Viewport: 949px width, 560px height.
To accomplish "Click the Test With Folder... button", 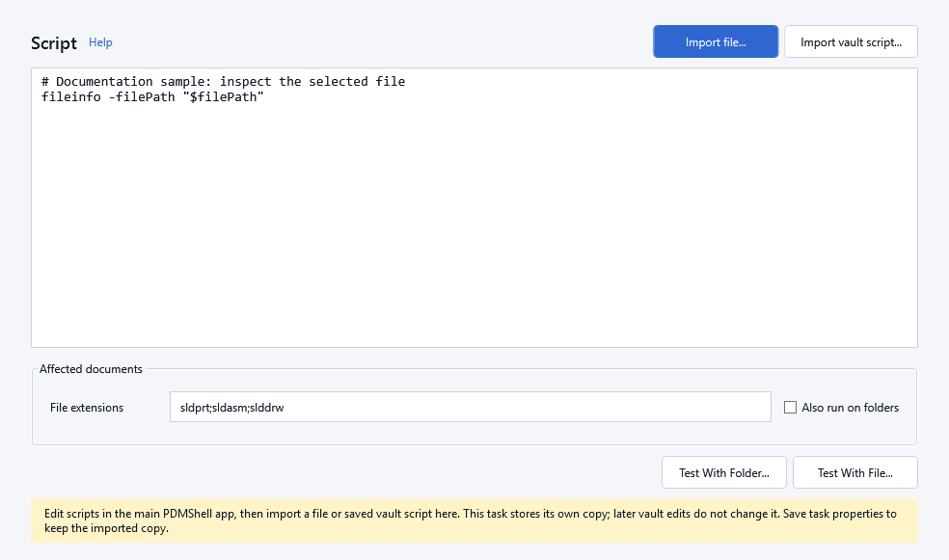I will [724, 472].
